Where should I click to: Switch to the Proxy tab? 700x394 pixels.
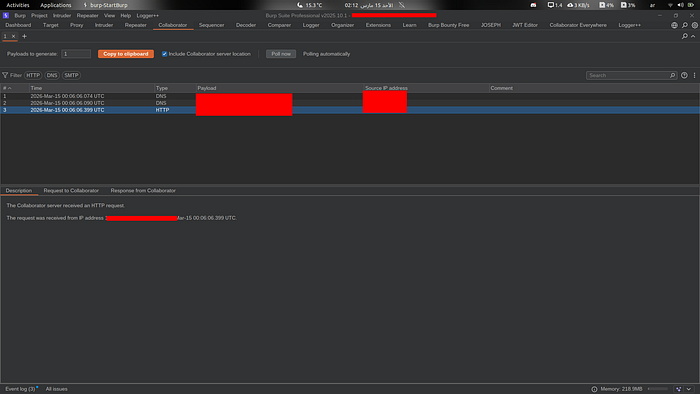[x=76, y=25]
